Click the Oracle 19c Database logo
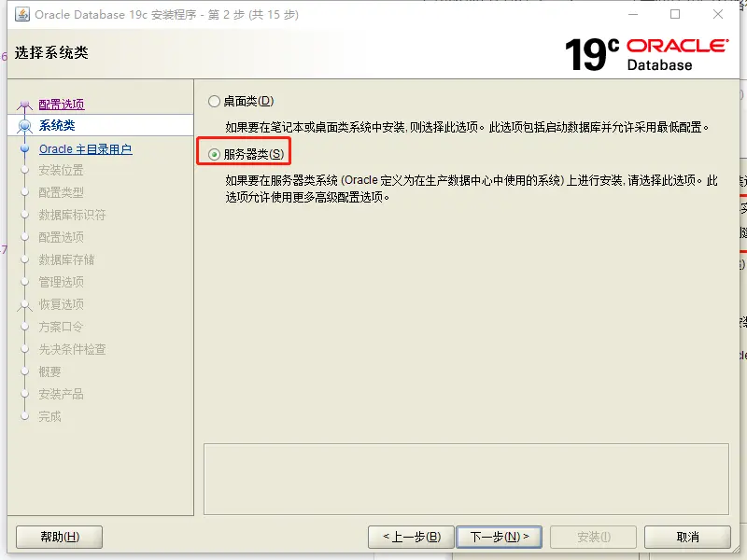 (646, 54)
